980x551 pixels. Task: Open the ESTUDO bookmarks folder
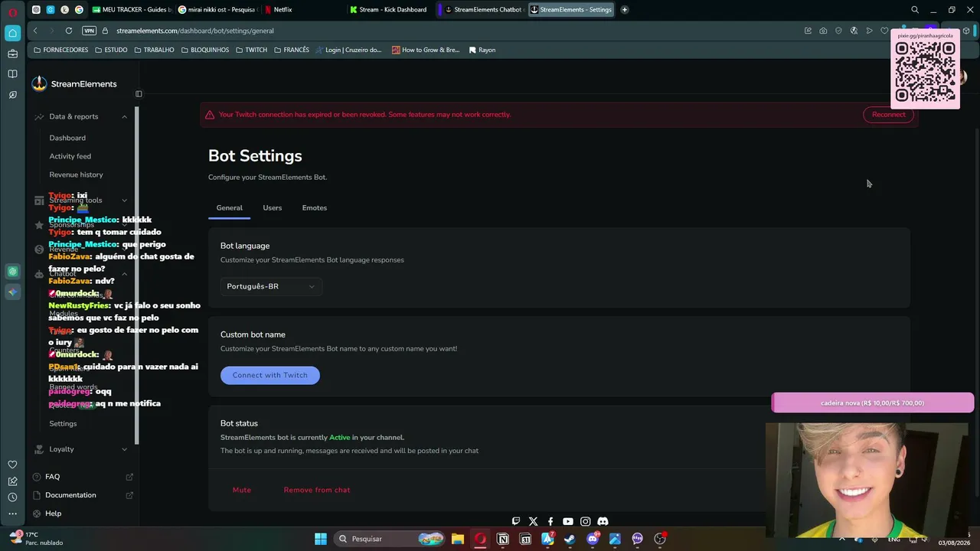111,50
